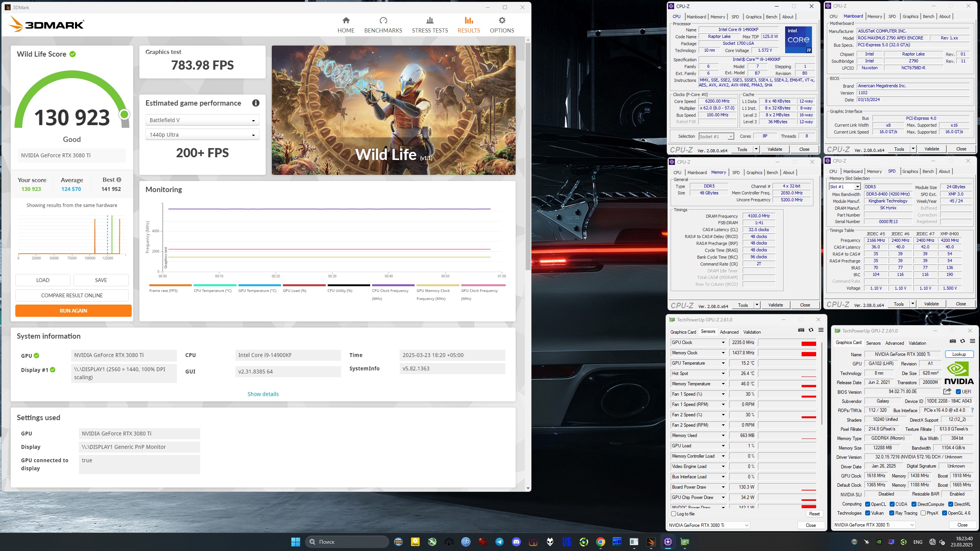
Task: Click the SAVE result button
Action: 101,280
